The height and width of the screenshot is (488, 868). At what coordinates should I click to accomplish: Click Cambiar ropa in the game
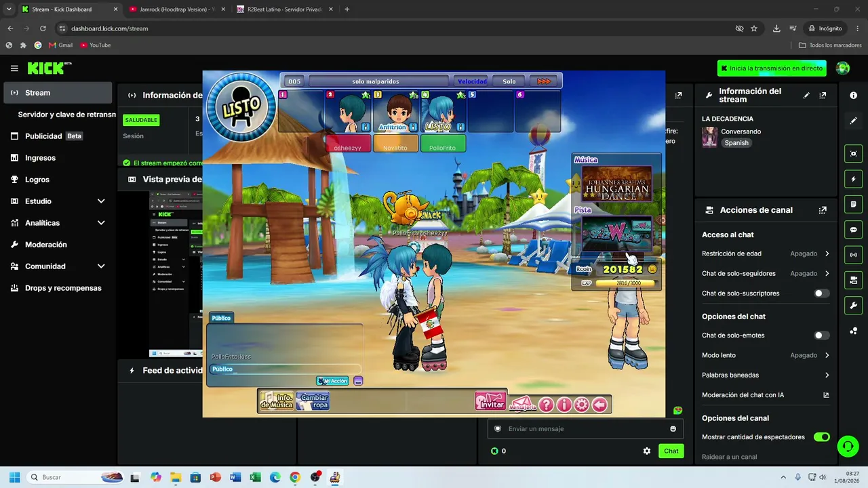pyautogui.click(x=313, y=401)
